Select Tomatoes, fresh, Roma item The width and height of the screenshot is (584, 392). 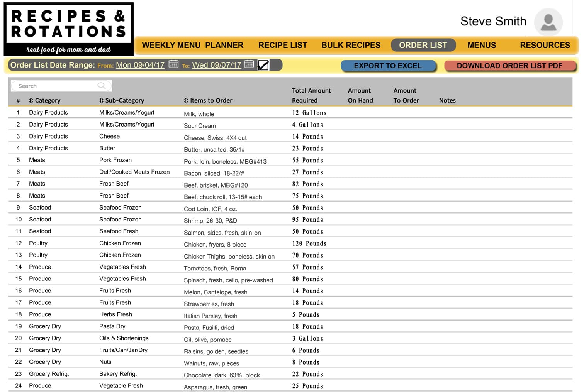(215, 269)
